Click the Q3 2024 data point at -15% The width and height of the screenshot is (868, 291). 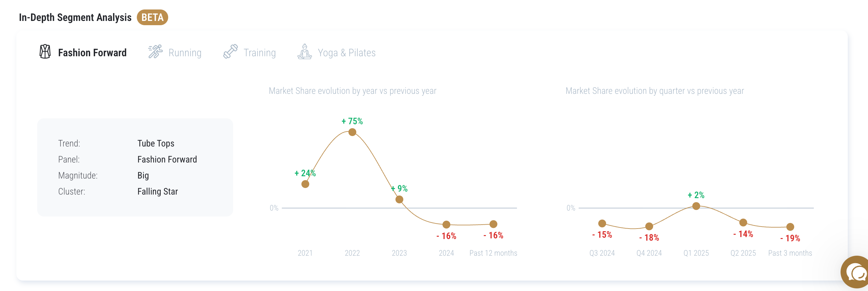point(602,223)
